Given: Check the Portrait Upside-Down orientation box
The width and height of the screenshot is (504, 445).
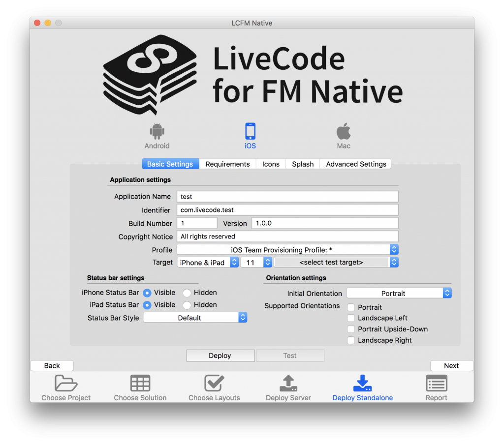Looking at the screenshot, I should 351,329.
